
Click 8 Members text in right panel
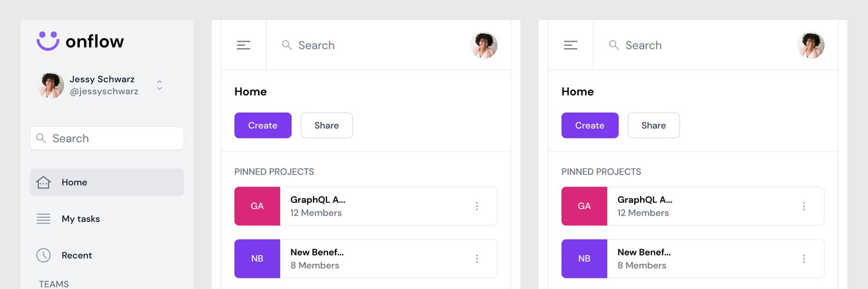642,265
